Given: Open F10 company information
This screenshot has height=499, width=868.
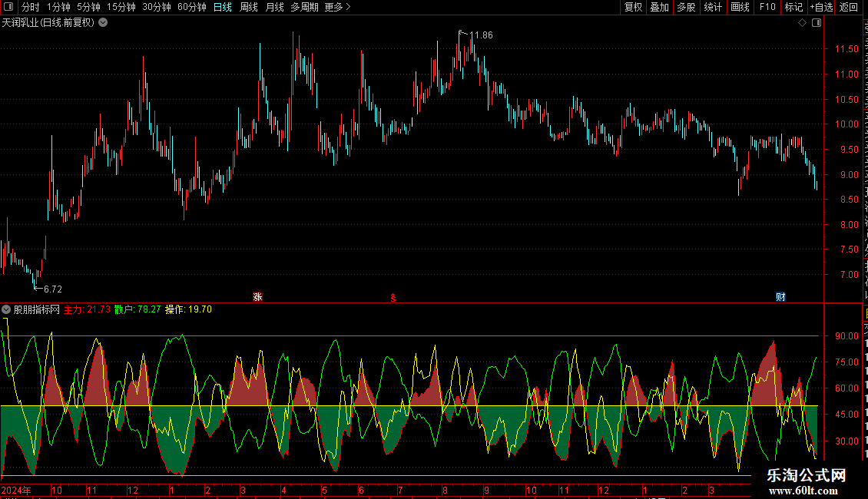Looking at the screenshot, I should coord(767,7).
